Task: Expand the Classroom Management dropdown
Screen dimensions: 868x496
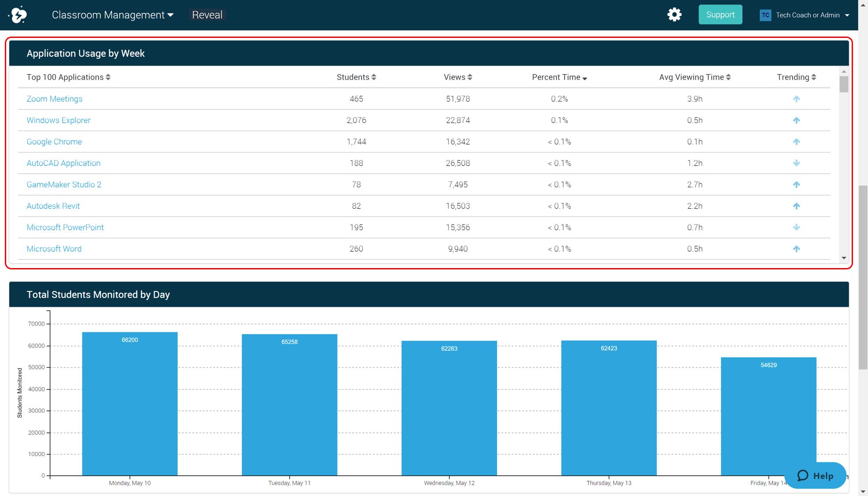Action: coord(112,15)
